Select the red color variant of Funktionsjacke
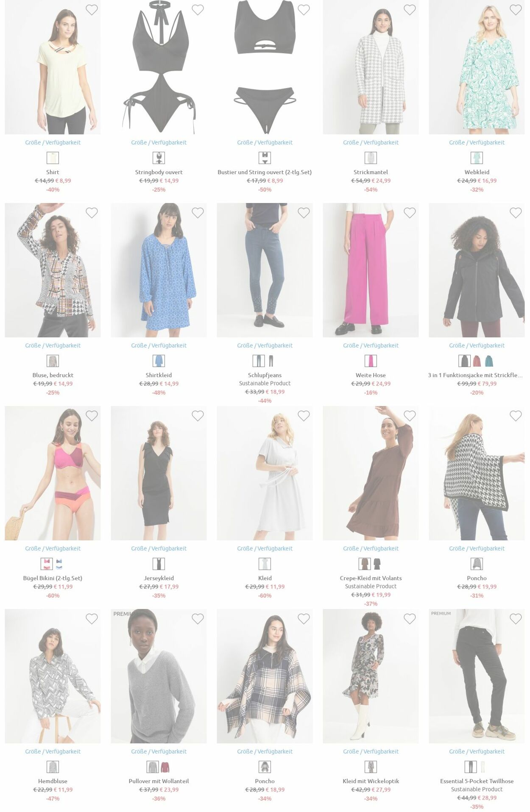Screen dimensions: 530x812 pyautogui.click(x=477, y=361)
